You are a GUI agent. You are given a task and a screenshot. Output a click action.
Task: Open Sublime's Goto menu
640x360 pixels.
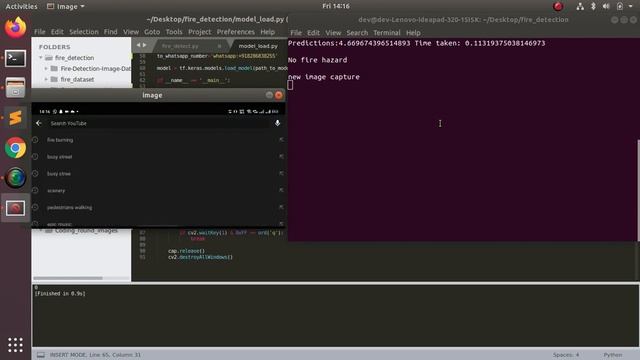click(x=152, y=32)
